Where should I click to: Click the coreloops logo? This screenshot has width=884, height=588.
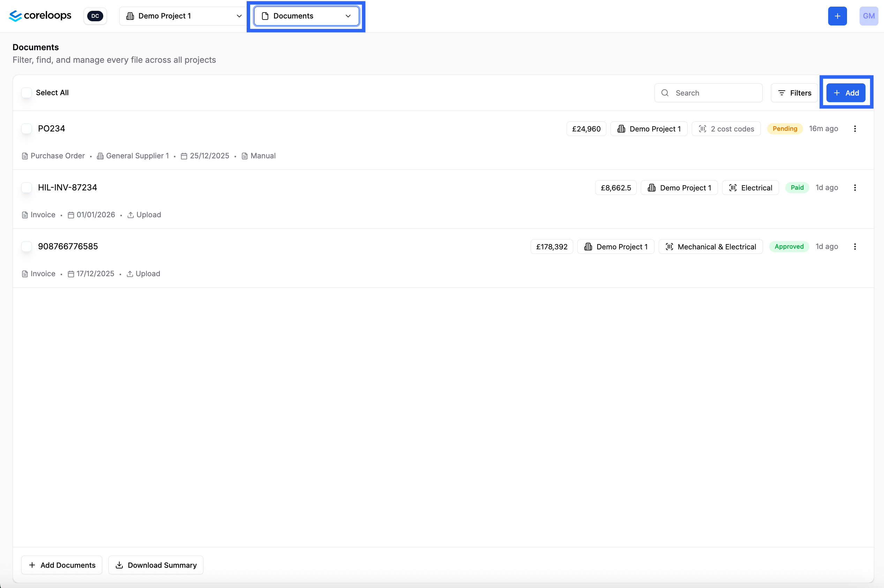tap(40, 16)
